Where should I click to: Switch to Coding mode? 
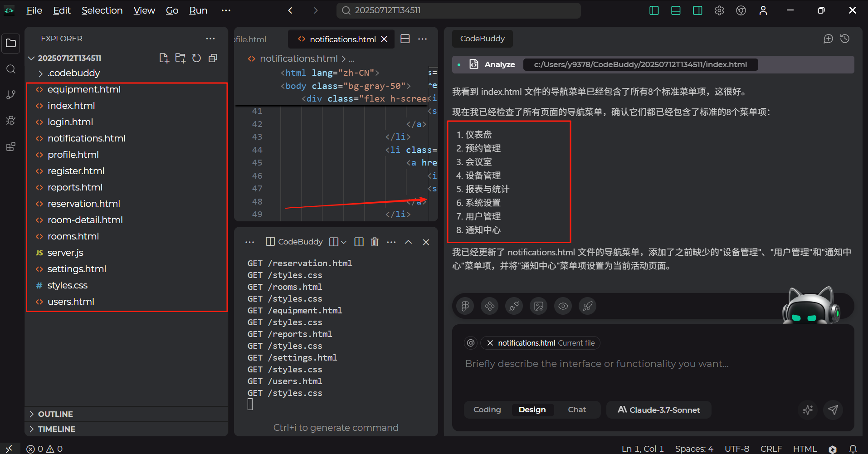tap(487, 410)
